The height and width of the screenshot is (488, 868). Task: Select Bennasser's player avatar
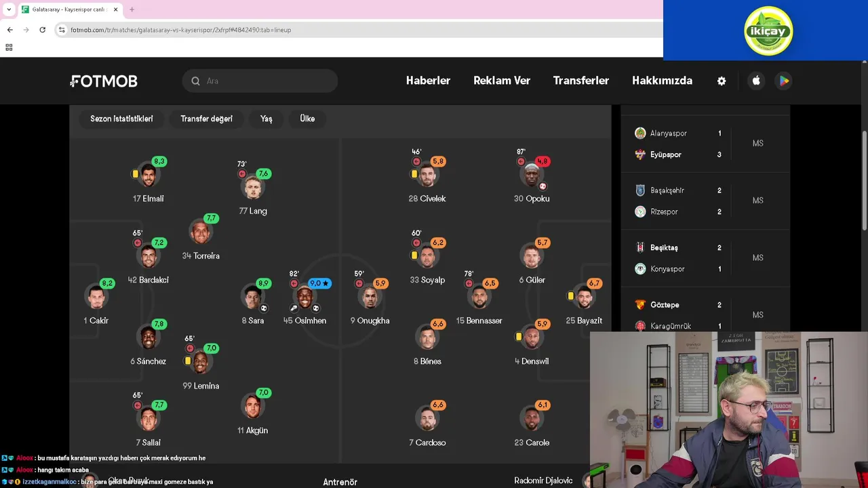(479, 297)
